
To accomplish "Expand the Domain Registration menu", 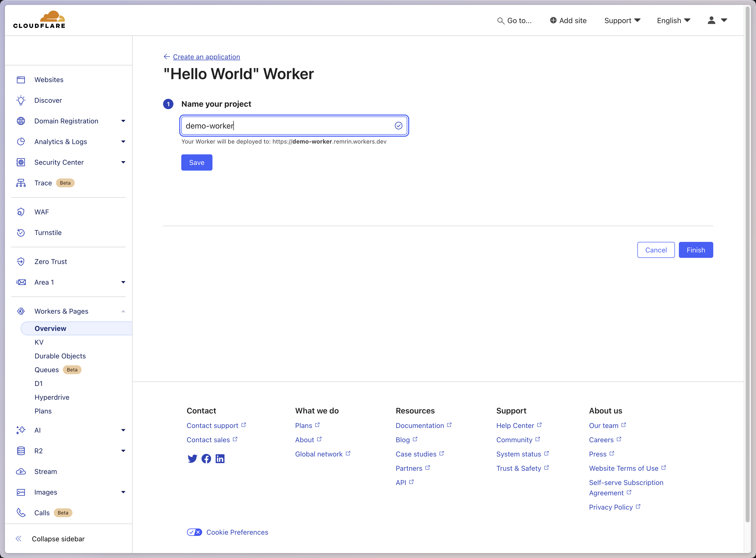I will 123,121.
